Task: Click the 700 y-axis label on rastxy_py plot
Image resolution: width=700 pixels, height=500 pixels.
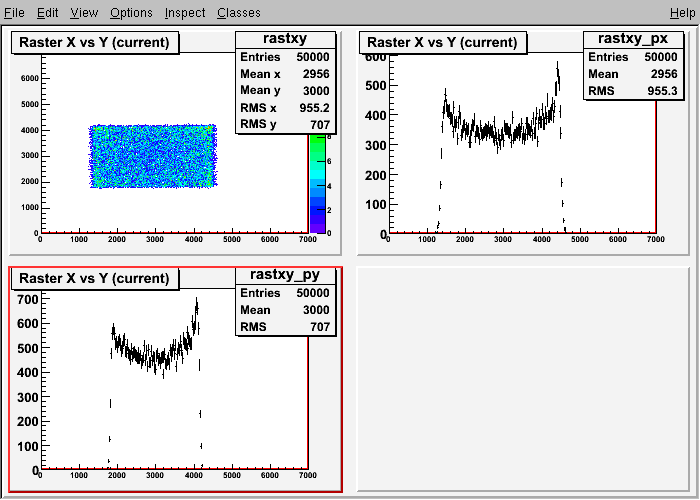Action: 27,300
